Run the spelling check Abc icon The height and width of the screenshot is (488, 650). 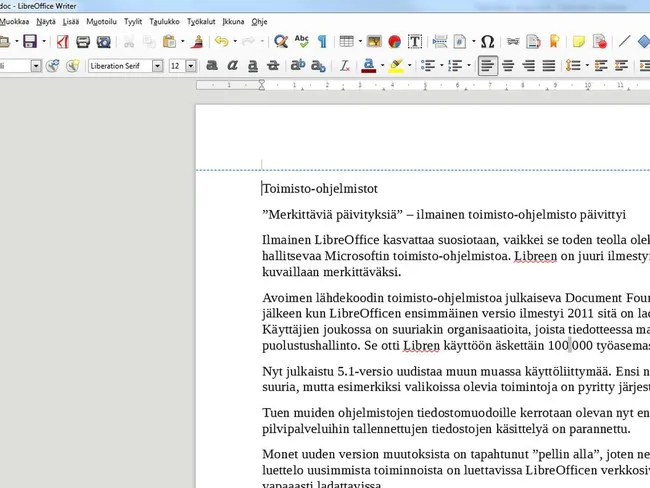(x=301, y=41)
